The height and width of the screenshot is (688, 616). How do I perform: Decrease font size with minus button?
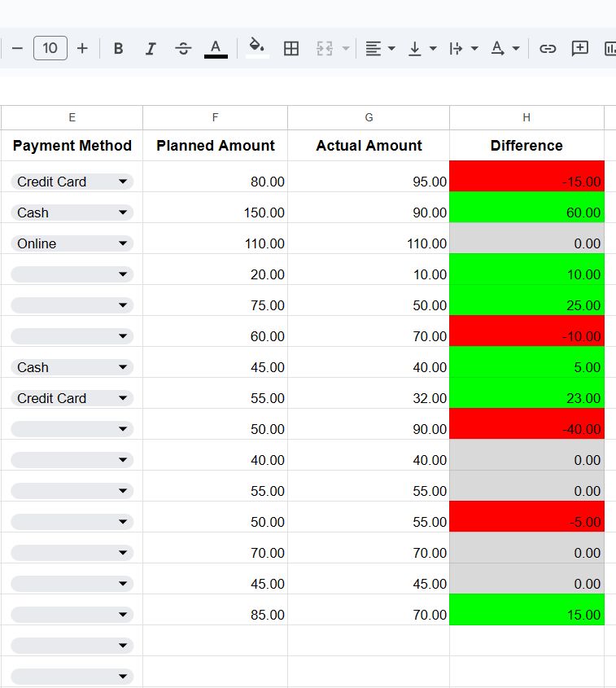point(17,48)
